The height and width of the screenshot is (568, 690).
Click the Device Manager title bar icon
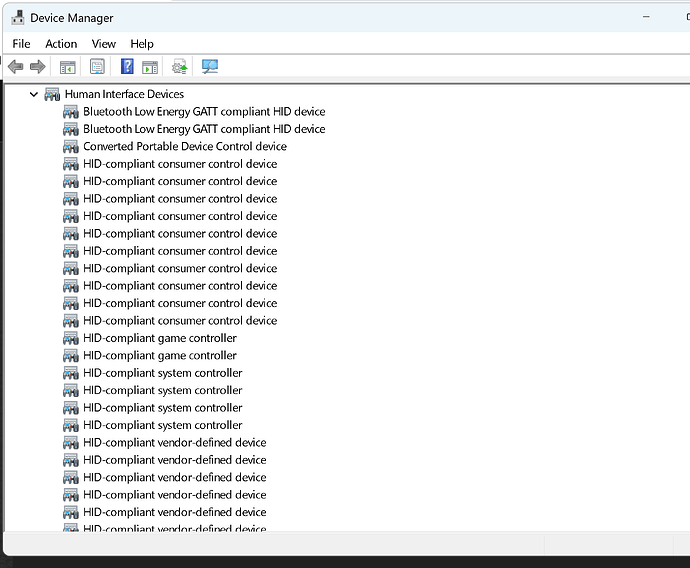coord(17,18)
